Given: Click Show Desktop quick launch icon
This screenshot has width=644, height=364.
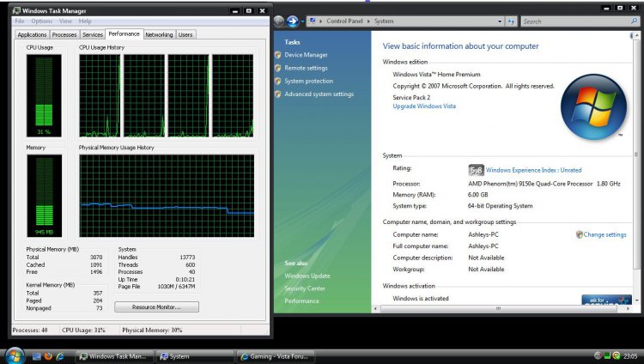Looking at the screenshot, I should [x=37, y=356].
